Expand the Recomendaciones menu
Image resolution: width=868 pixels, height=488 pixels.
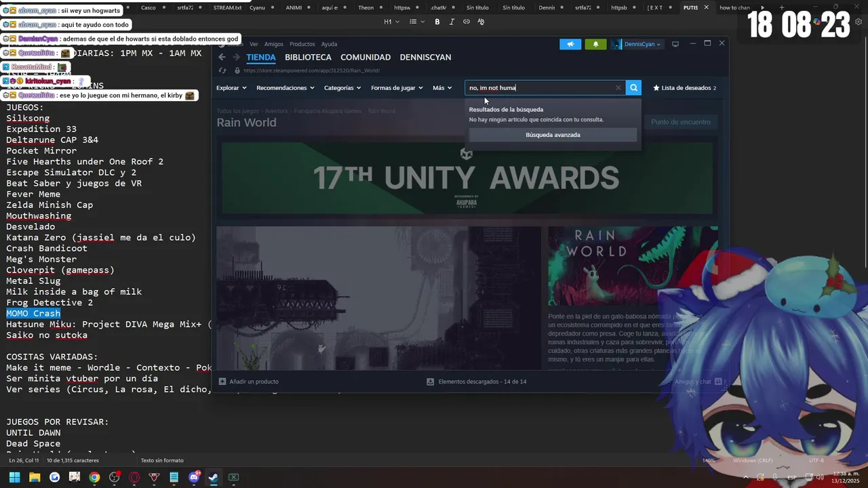click(x=285, y=87)
